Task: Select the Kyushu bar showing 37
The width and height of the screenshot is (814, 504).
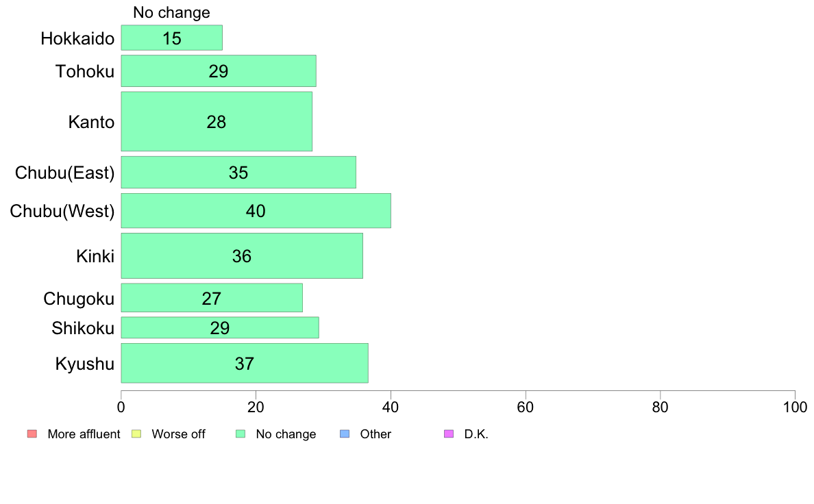Action: (x=245, y=364)
